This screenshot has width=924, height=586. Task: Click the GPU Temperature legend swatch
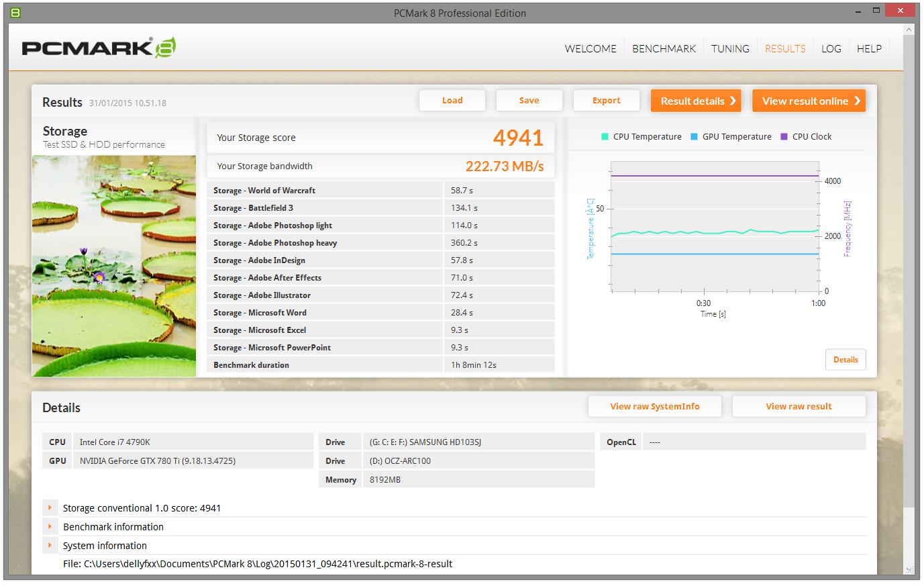[694, 137]
